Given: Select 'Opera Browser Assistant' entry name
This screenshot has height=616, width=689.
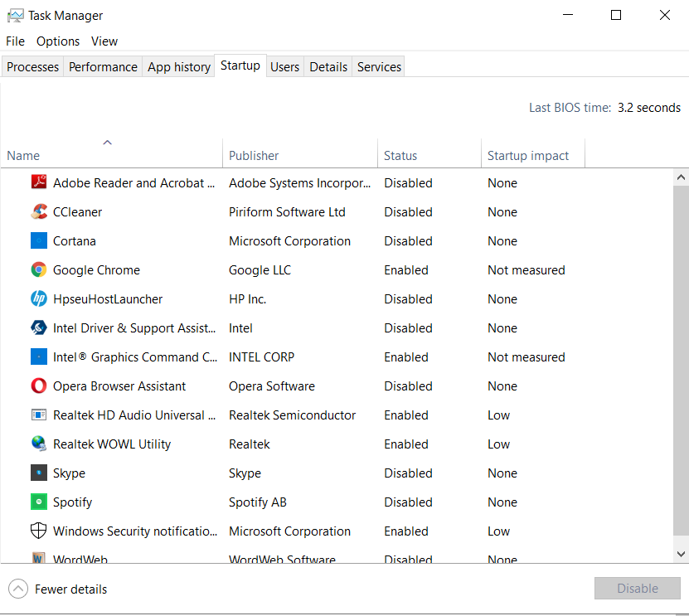Looking at the screenshot, I should 119,386.
